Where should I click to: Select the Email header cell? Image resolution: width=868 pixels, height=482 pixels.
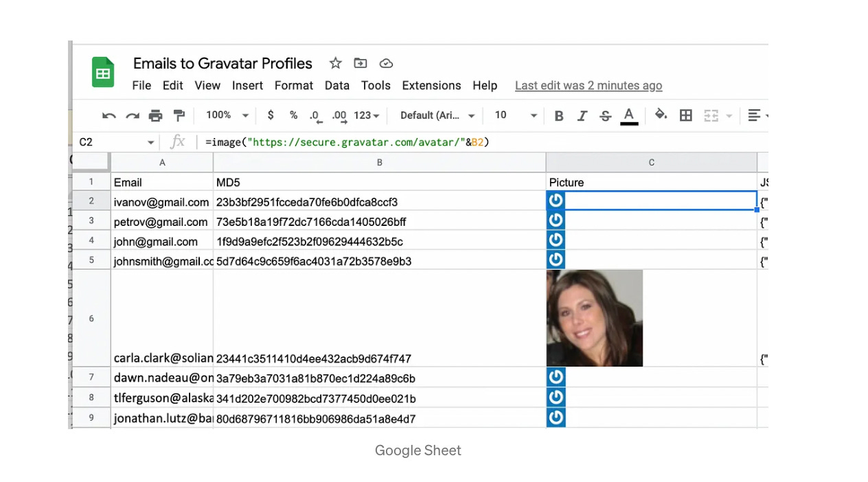[162, 182]
